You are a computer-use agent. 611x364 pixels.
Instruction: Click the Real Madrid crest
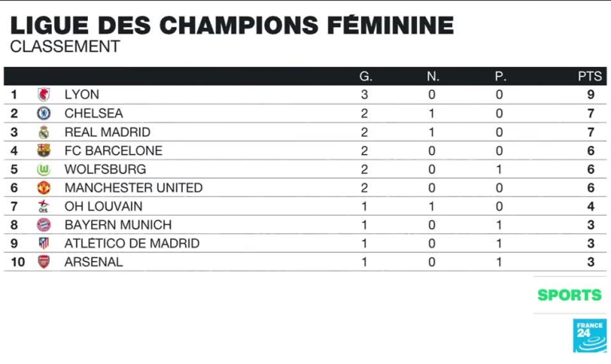click(44, 132)
